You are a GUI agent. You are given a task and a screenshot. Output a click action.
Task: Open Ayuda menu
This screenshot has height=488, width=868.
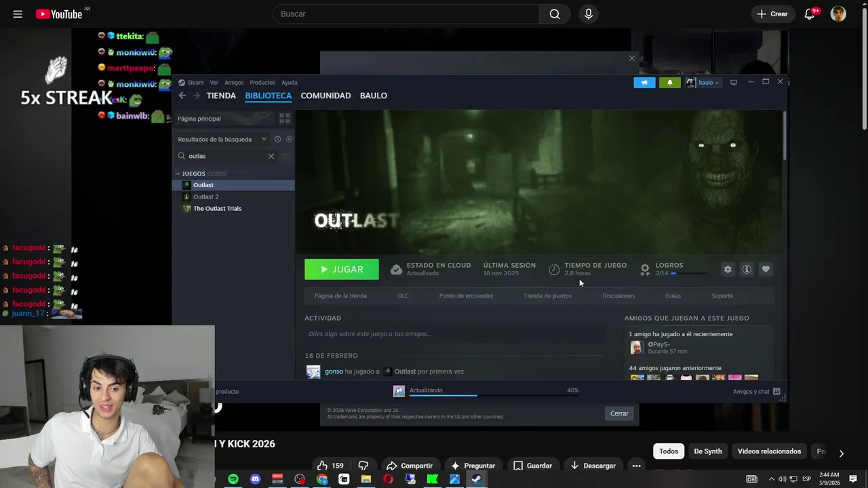point(290,83)
